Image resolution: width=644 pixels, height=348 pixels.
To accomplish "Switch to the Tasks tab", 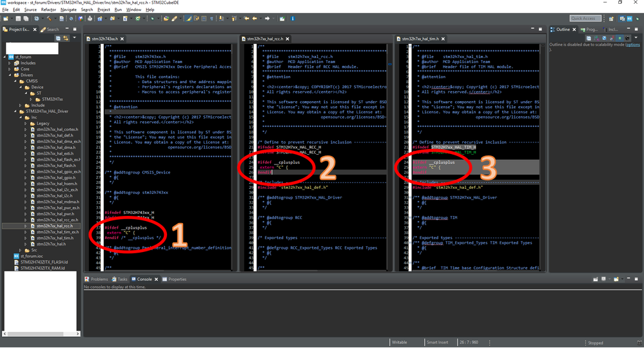I will tap(119, 279).
